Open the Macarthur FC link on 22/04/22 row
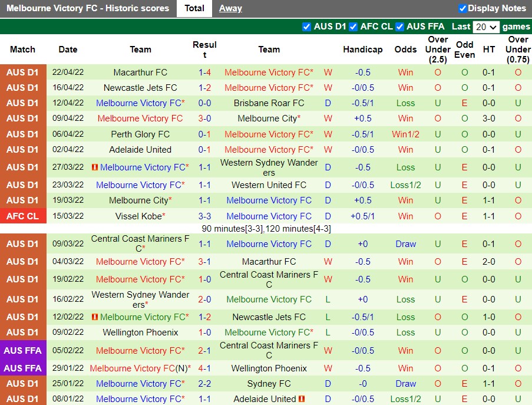This screenshot has height=405, width=532. click(140, 73)
